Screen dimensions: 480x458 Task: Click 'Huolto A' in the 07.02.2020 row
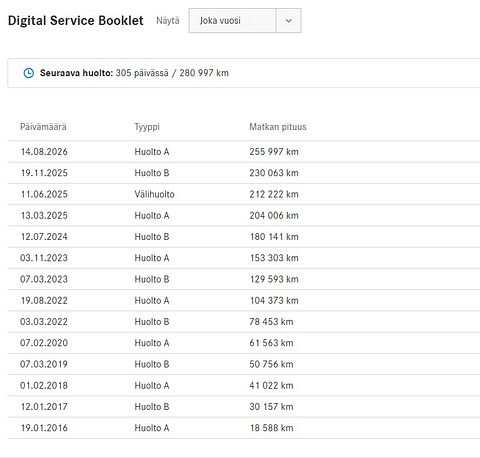(x=152, y=343)
